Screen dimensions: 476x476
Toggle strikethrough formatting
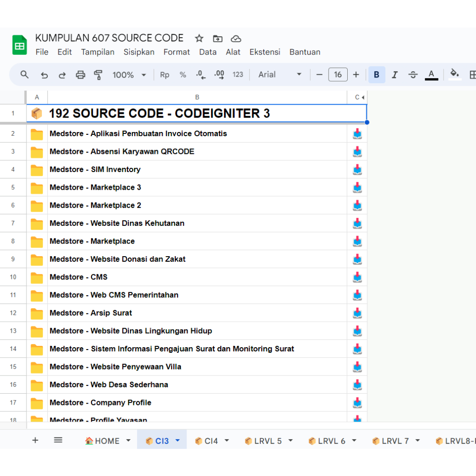[413, 75]
